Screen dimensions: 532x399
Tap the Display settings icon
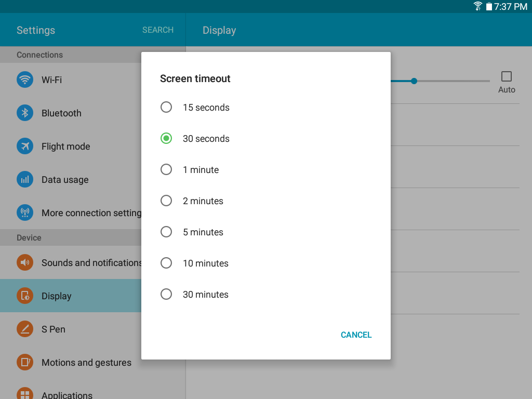pos(25,296)
